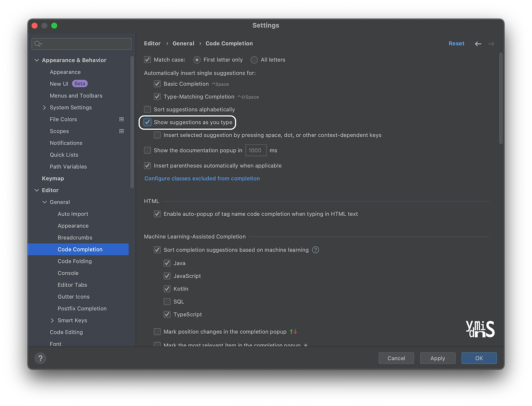Select the All letters radio button
Screen dimensions: 532x406
254,59
